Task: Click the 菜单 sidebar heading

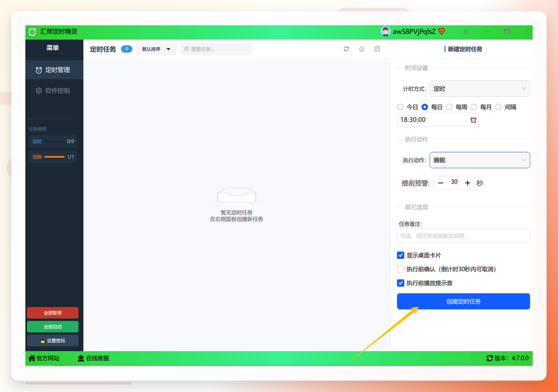Action: pos(53,48)
